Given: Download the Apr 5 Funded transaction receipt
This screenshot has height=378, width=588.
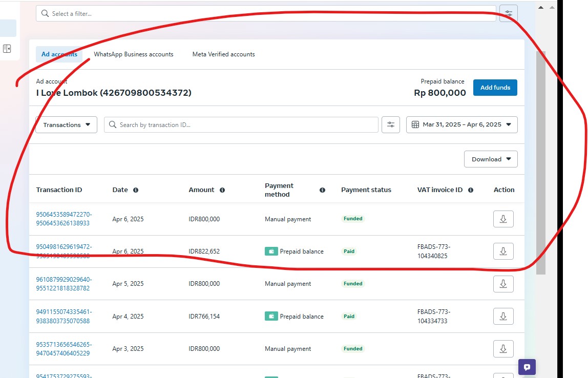Looking at the screenshot, I should click(x=503, y=284).
